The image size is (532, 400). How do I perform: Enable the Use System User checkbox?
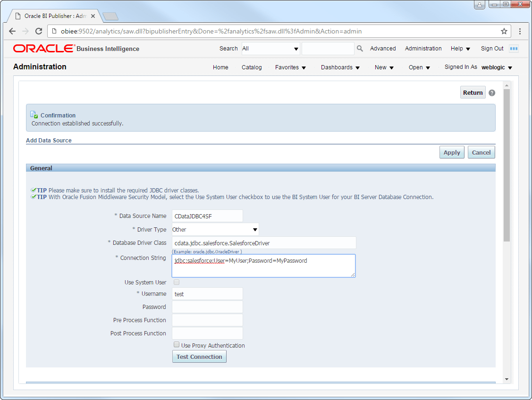tap(177, 282)
